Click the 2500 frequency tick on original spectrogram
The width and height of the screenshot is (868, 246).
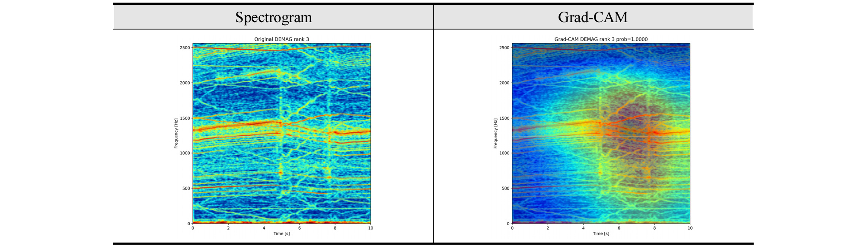coord(185,48)
